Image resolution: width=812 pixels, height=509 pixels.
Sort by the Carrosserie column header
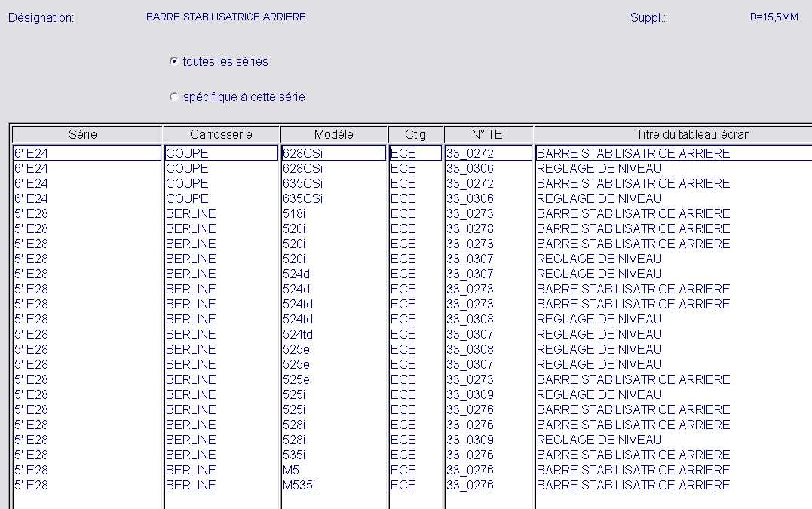[x=221, y=134]
